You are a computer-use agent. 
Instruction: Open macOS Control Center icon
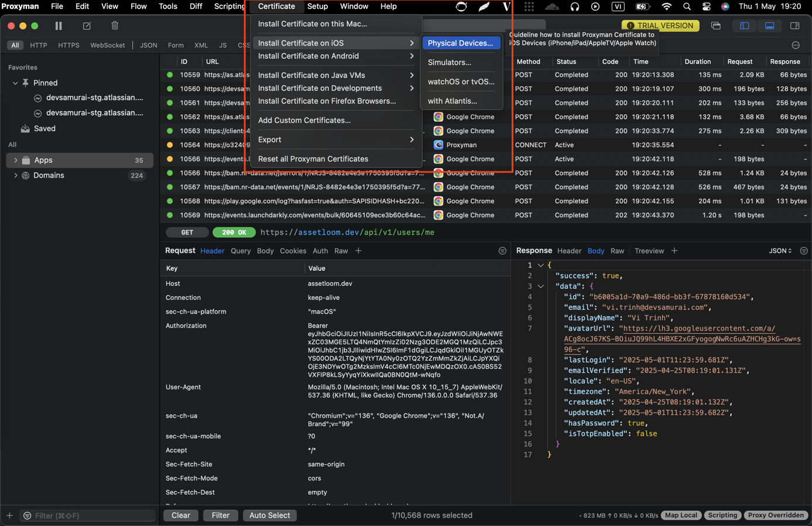click(707, 6)
